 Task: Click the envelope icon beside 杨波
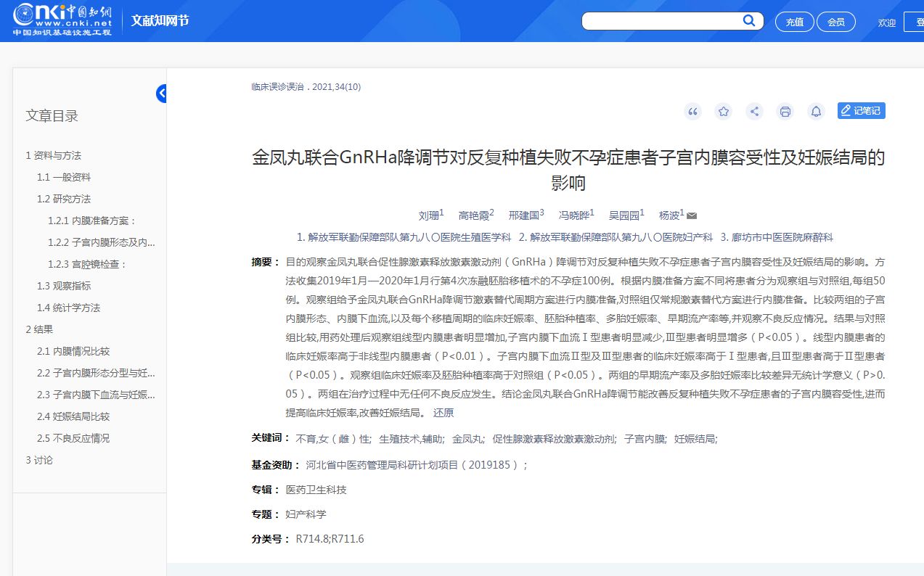click(x=692, y=215)
